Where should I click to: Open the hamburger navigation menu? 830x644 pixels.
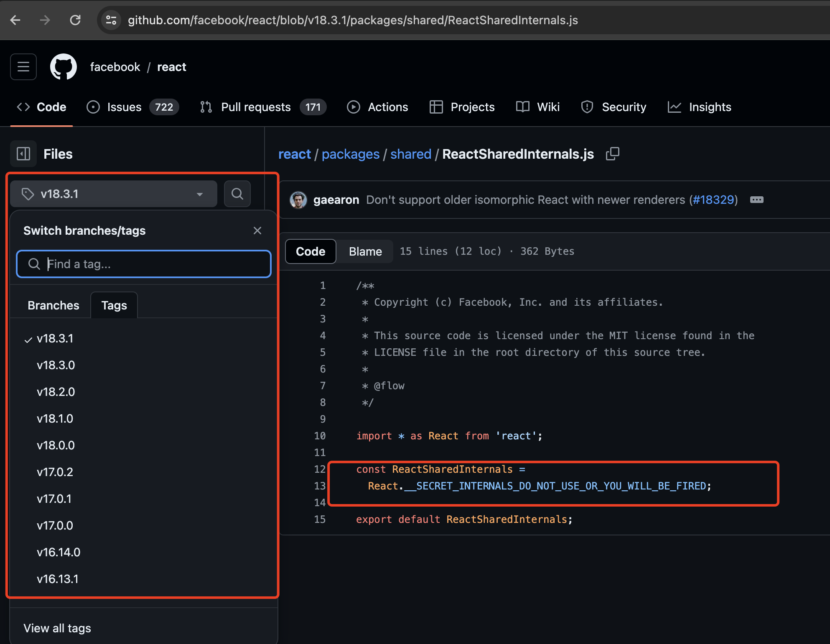23,67
